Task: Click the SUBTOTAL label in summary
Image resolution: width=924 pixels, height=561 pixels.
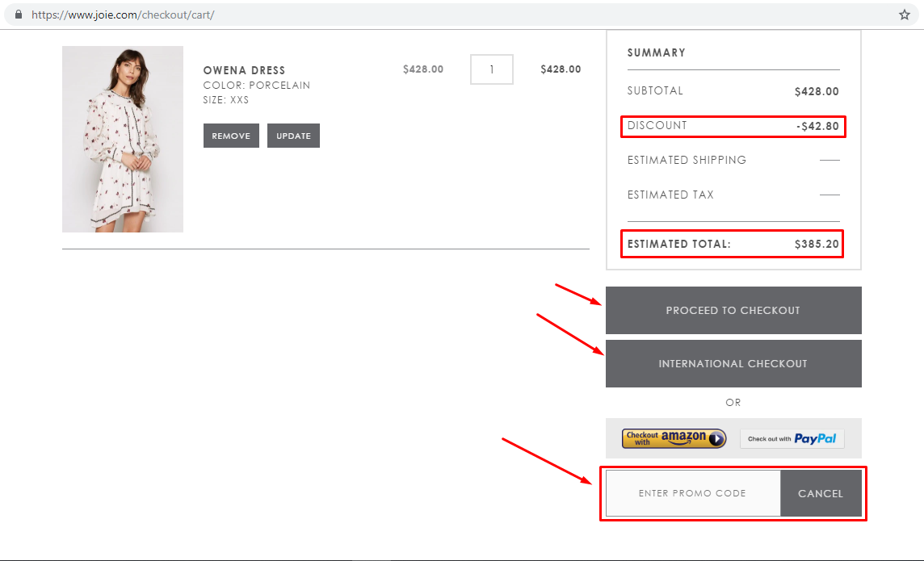Action: pos(655,90)
